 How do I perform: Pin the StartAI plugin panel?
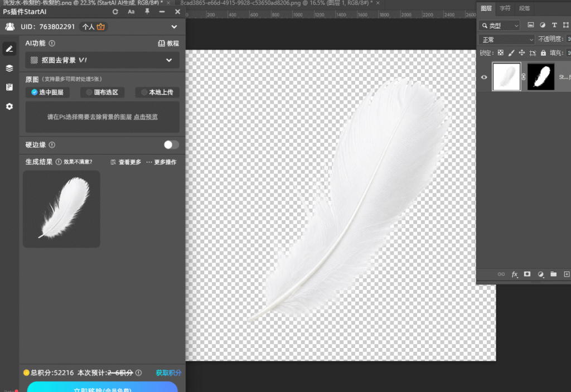click(x=147, y=12)
